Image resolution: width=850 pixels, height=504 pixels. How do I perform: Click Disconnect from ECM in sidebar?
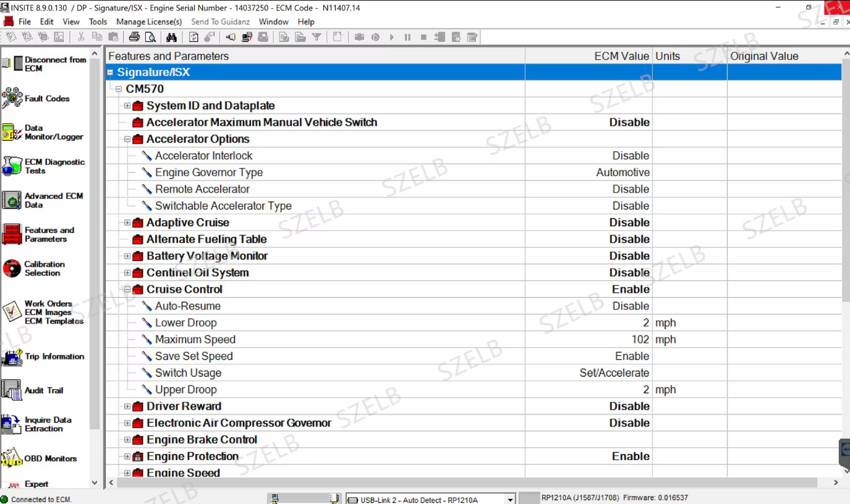tap(45, 64)
